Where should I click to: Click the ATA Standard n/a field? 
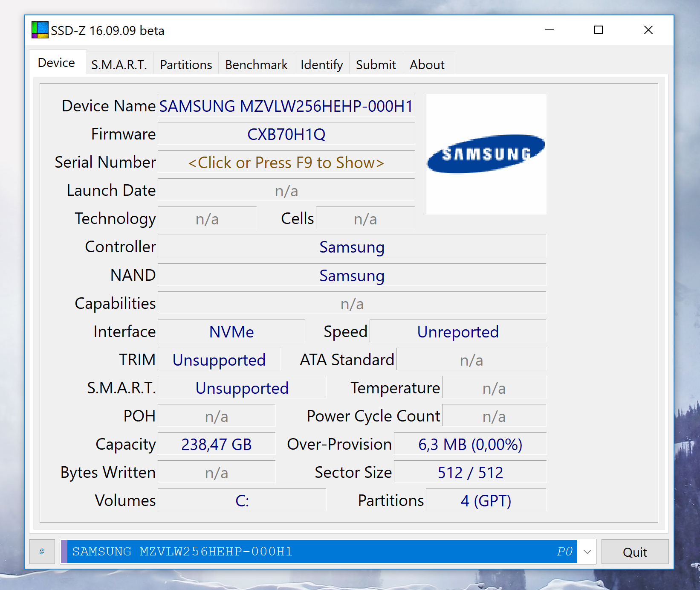tap(471, 360)
